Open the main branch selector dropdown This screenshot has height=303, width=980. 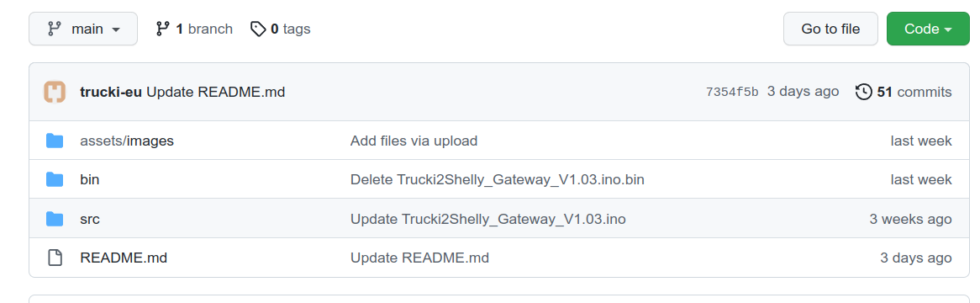(x=83, y=29)
